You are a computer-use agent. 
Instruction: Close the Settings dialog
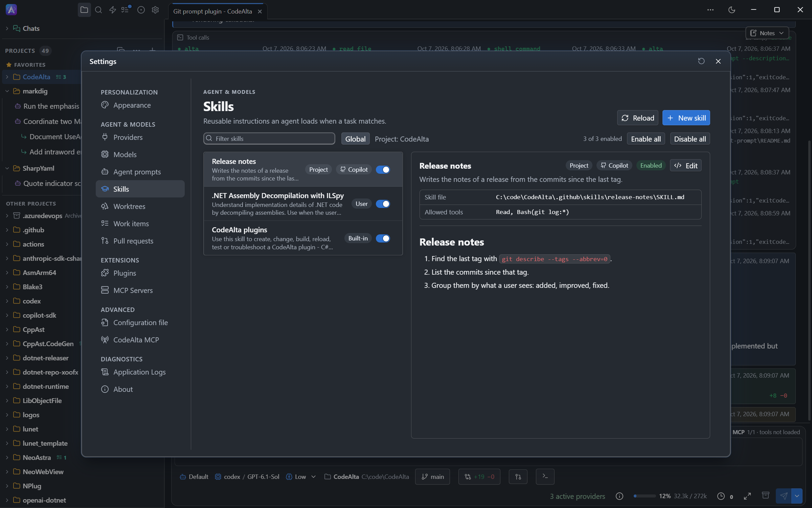coord(718,61)
